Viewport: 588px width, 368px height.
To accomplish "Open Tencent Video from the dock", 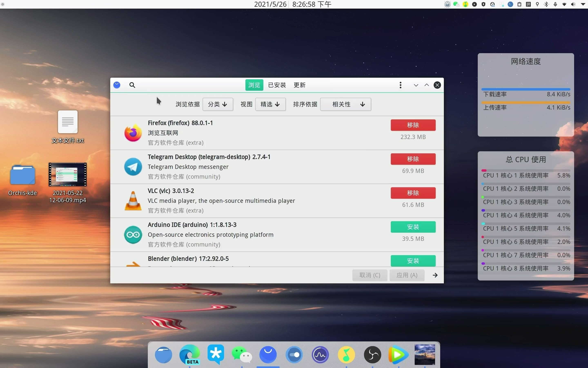I will tap(399, 355).
